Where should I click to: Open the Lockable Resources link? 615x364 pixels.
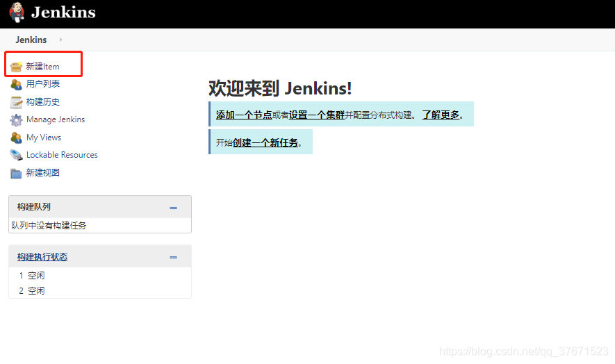[x=62, y=155]
